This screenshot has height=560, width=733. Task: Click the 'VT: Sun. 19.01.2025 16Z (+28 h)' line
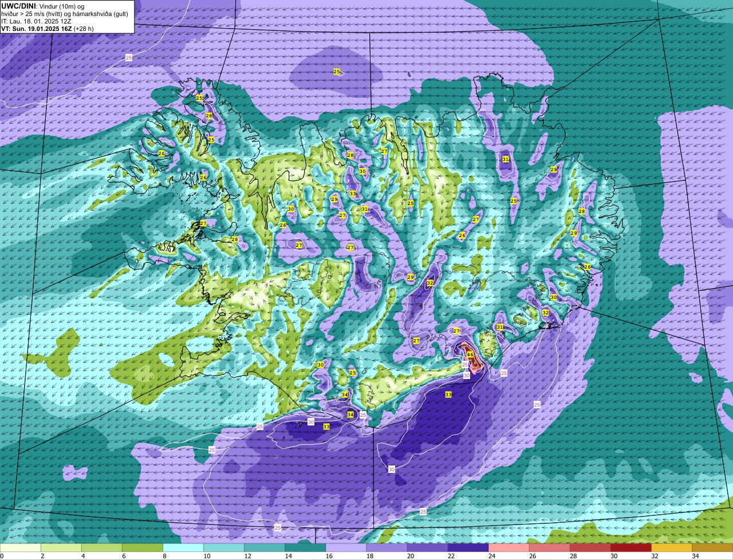[48, 28]
